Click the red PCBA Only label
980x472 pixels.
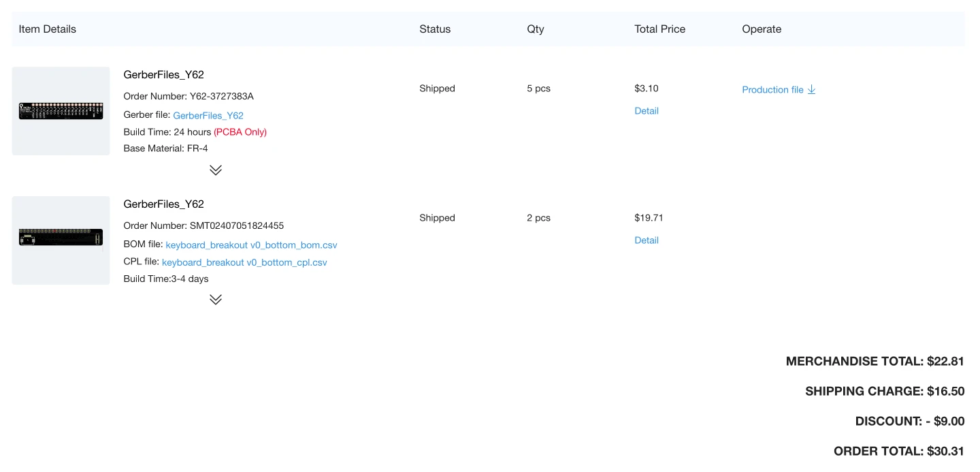tap(240, 132)
